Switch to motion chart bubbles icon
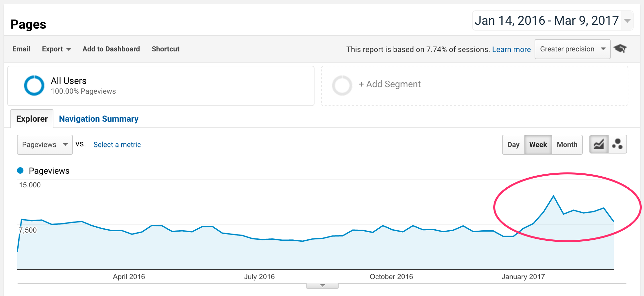Viewport: 644px width, 296px height. click(x=617, y=144)
